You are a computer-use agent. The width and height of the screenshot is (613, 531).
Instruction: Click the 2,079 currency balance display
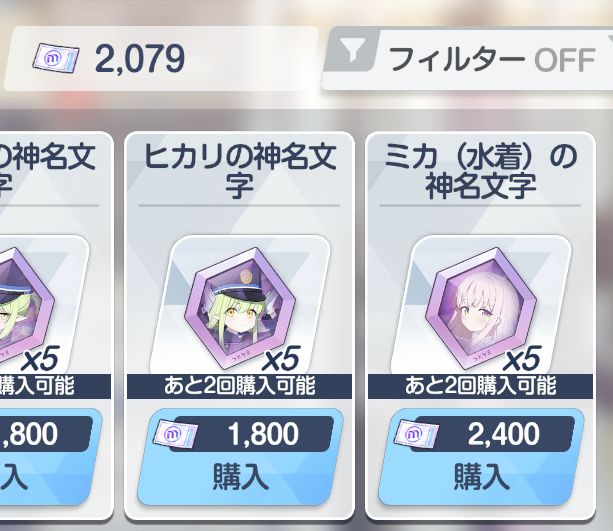(140, 59)
